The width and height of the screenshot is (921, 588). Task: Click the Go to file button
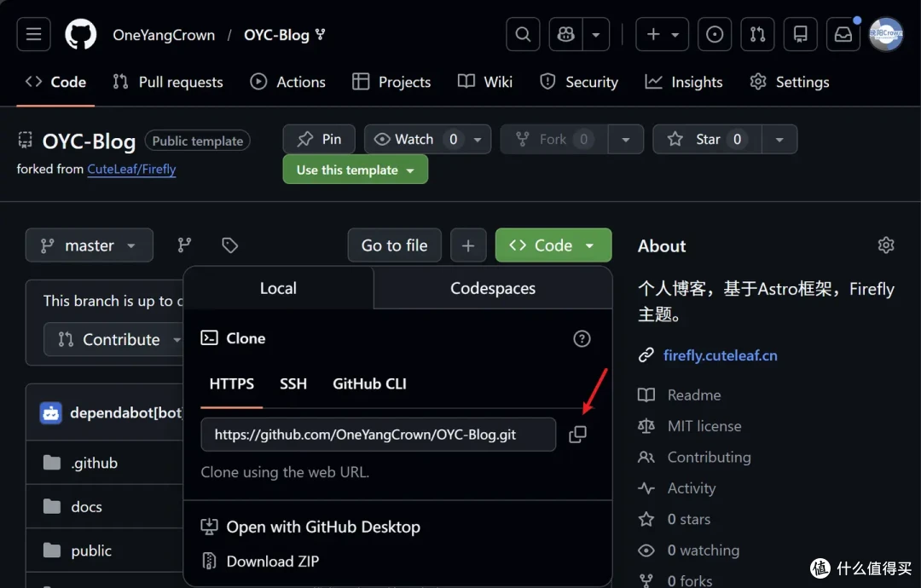click(x=394, y=245)
